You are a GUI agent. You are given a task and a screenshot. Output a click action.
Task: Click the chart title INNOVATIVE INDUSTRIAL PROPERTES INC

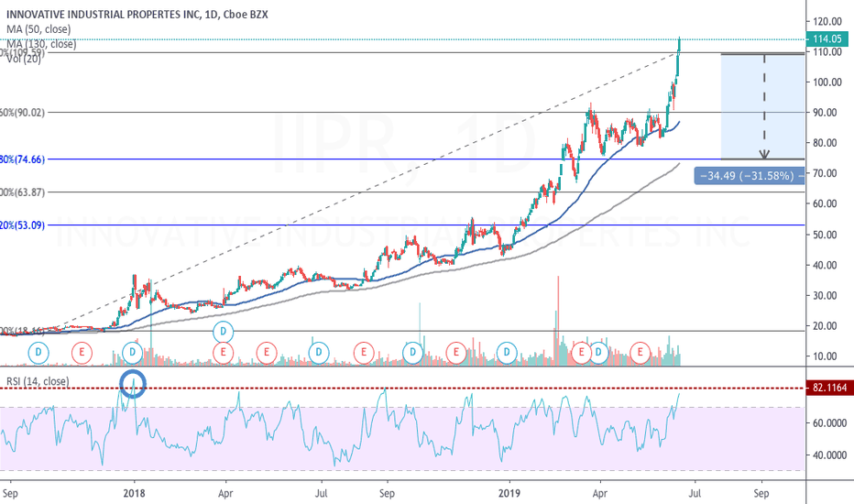point(103,15)
